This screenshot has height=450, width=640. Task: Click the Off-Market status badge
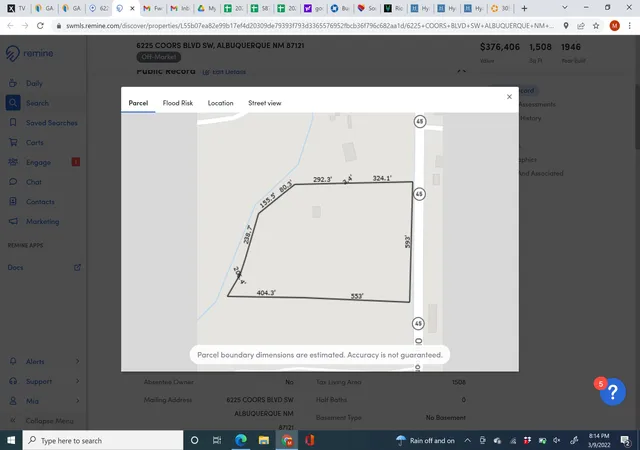159,57
